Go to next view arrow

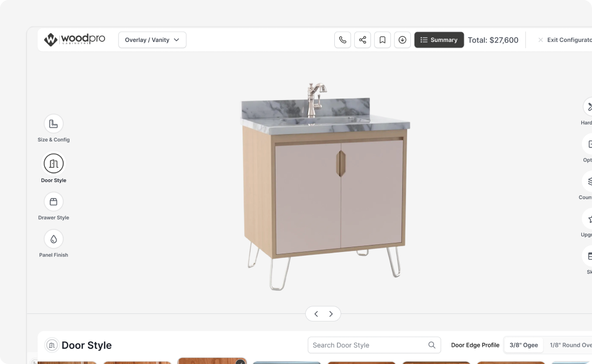[331, 314]
